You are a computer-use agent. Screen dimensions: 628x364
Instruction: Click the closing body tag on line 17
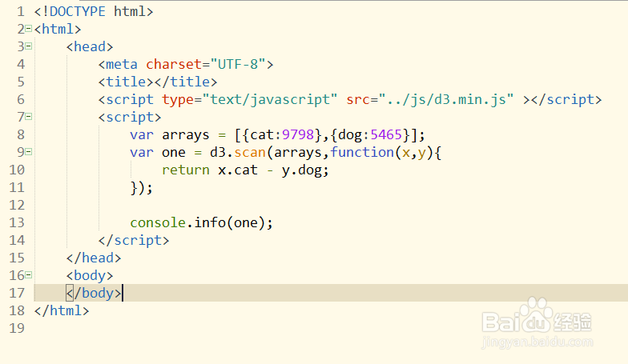click(94, 293)
